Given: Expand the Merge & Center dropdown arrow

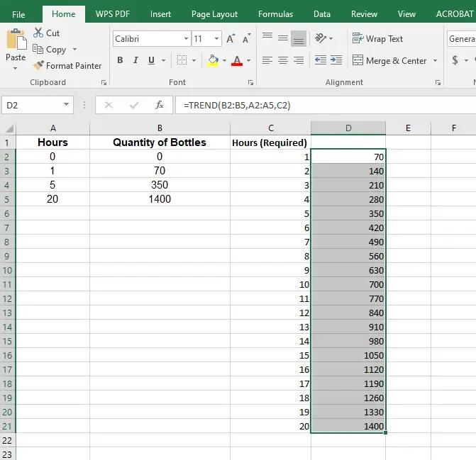Looking at the screenshot, I should [435, 61].
